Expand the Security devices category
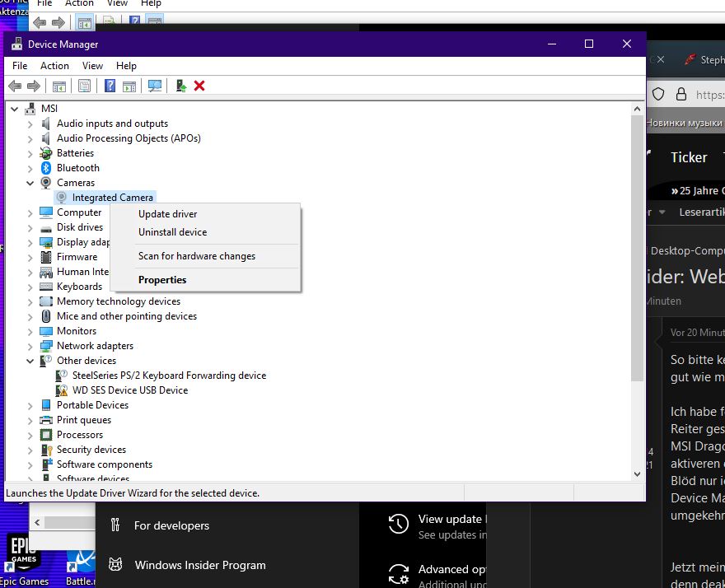Image resolution: width=725 pixels, height=588 pixels. pos(30,450)
